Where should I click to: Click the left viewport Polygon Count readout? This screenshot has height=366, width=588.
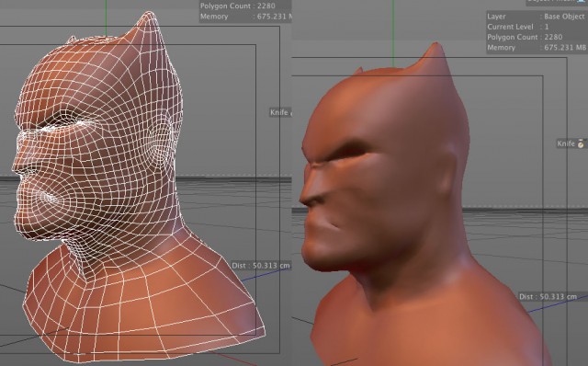pyautogui.click(x=237, y=6)
